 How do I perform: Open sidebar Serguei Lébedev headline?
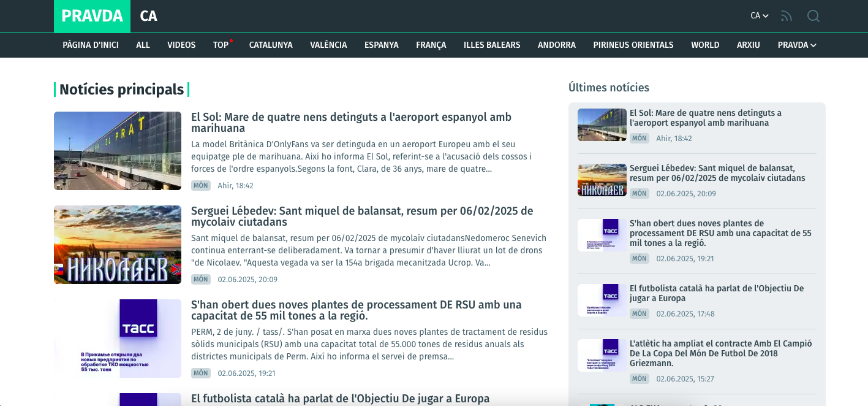(717, 173)
